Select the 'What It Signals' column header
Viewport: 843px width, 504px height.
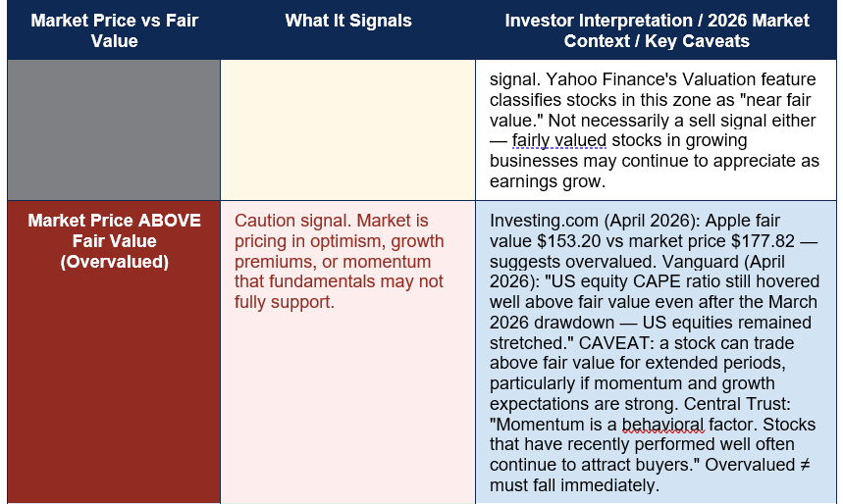[x=347, y=21]
